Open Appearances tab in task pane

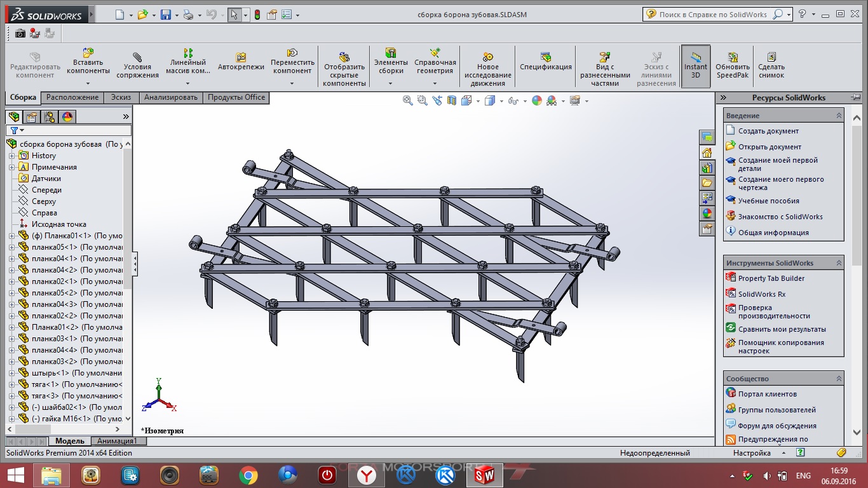pos(707,213)
